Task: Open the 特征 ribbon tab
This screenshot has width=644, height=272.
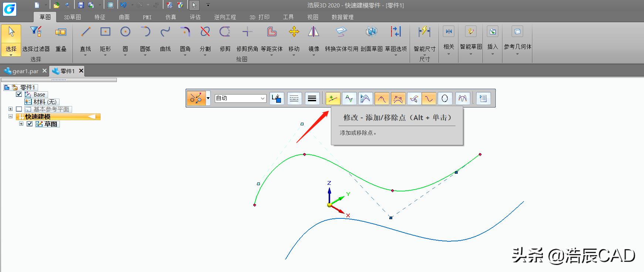Action: 100,17
